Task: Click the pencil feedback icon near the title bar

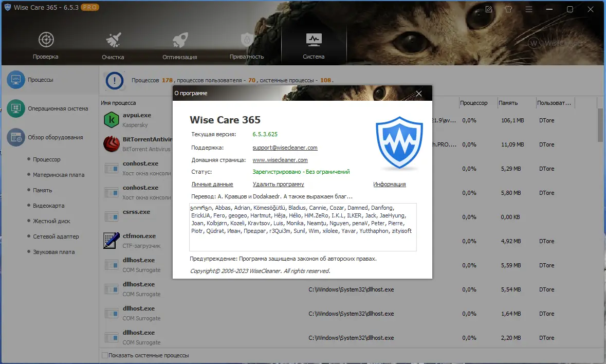Action: [x=487, y=9]
